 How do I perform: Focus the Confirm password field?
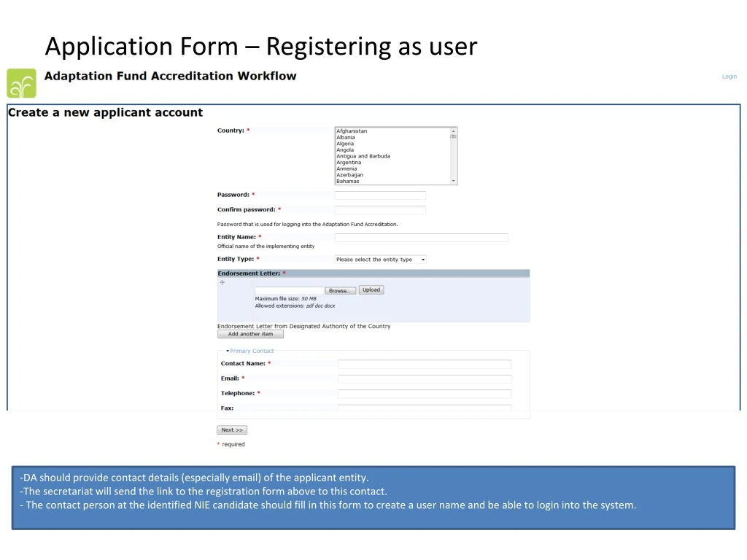(x=380, y=210)
